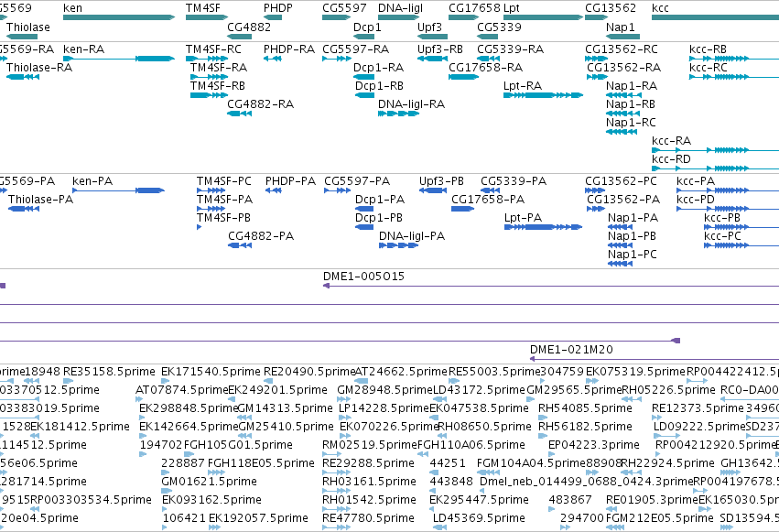Select the CG4882-PA protein

240,245
